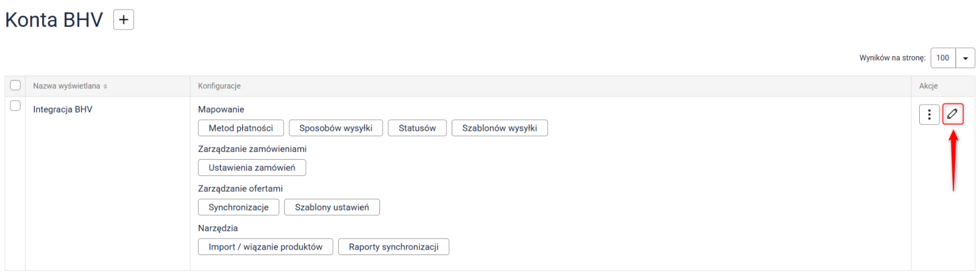Open Szablonów wysyłki mapping
Viewport: 980px width, 276px height.
tap(500, 128)
